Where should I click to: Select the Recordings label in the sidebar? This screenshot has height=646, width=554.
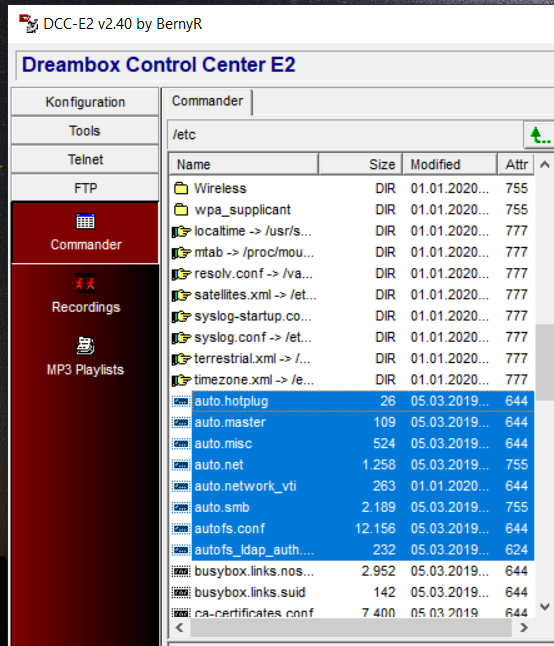click(x=86, y=307)
